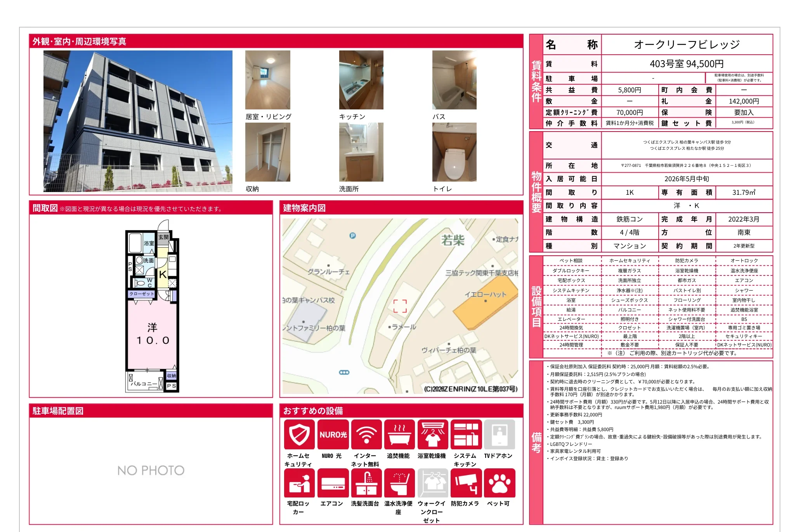Screen dimensions: 798x532
Task: Click the pet-allowed paw icon
Action: [x=500, y=483]
